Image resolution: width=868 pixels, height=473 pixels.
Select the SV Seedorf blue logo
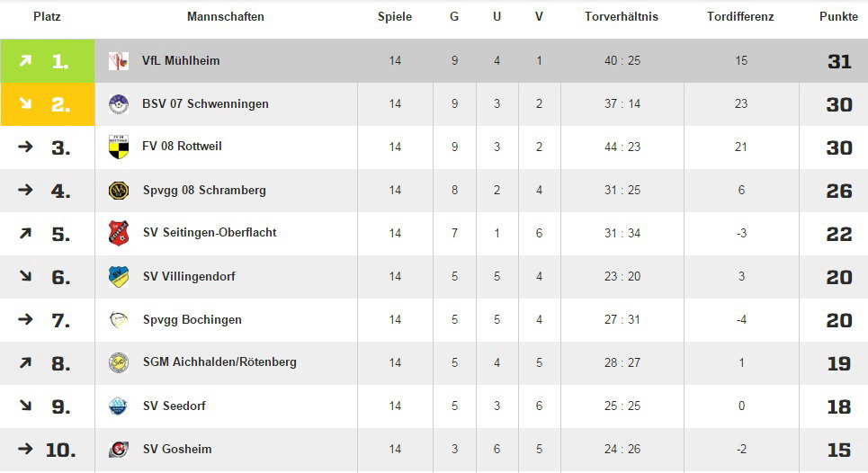point(119,406)
